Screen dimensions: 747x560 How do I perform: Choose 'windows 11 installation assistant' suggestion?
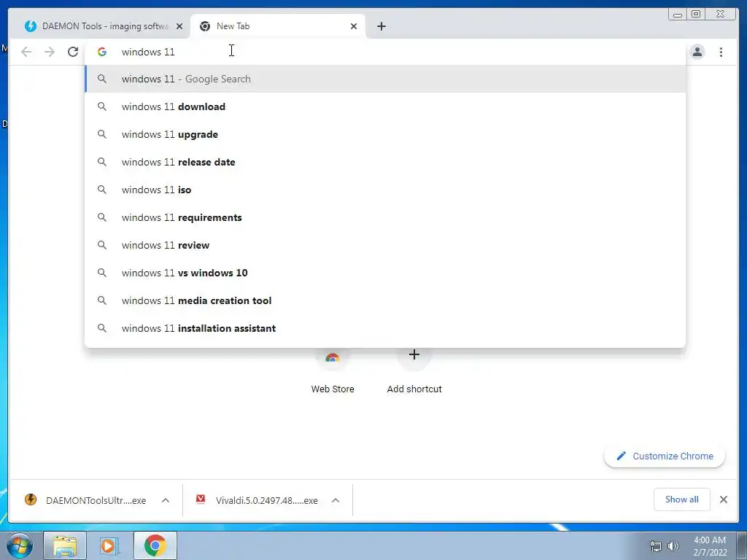(385, 328)
